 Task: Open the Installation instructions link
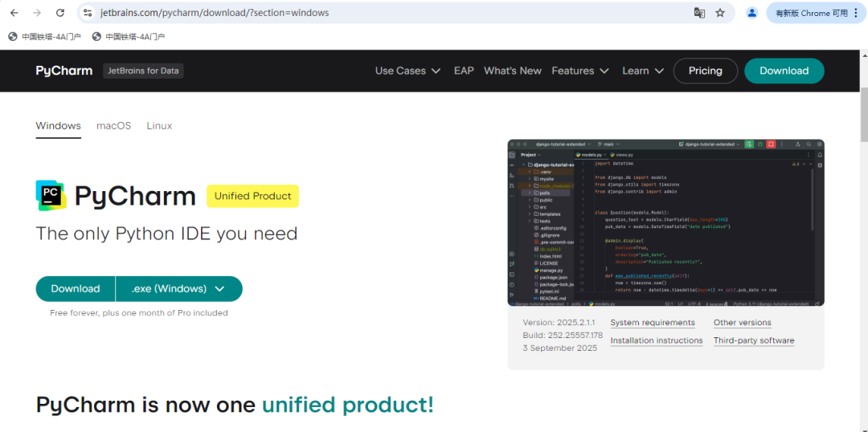pos(657,340)
